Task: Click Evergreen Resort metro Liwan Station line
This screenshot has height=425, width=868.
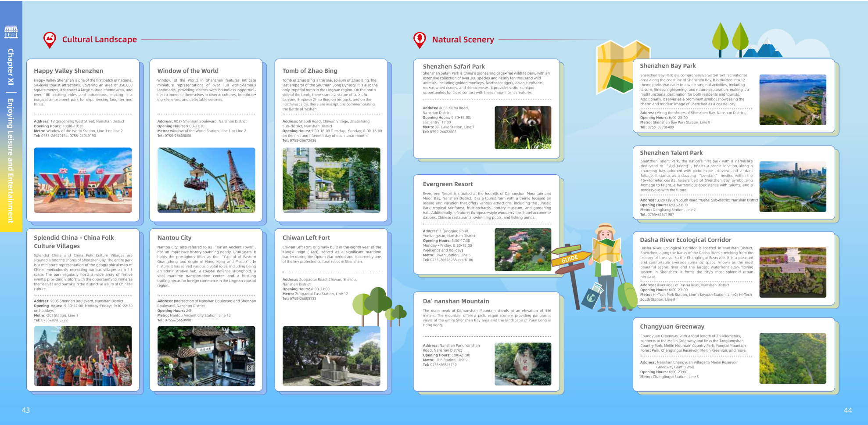Action: click(x=446, y=255)
